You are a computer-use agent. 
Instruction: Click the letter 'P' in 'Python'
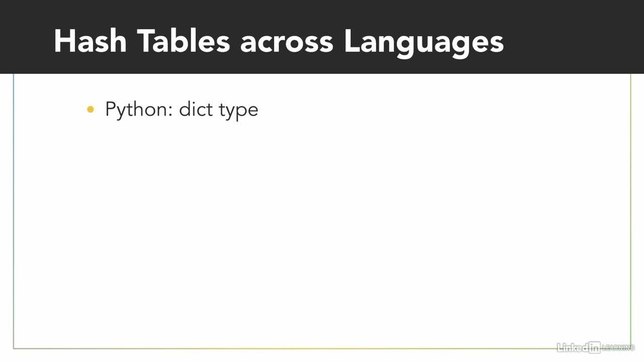point(110,109)
